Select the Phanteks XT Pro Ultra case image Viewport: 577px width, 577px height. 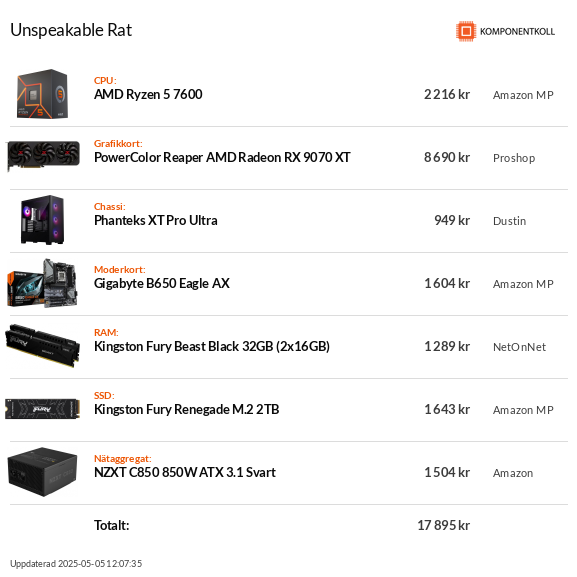click(x=43, y=220)
